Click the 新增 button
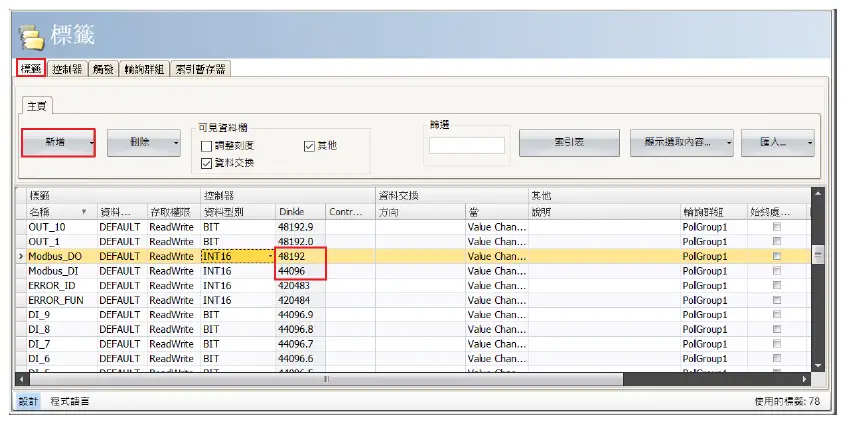The image size is (843, 427). click(54, 143)
